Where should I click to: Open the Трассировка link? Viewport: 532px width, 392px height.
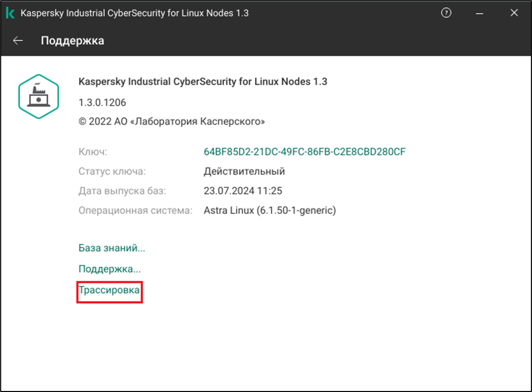[109, 290]
